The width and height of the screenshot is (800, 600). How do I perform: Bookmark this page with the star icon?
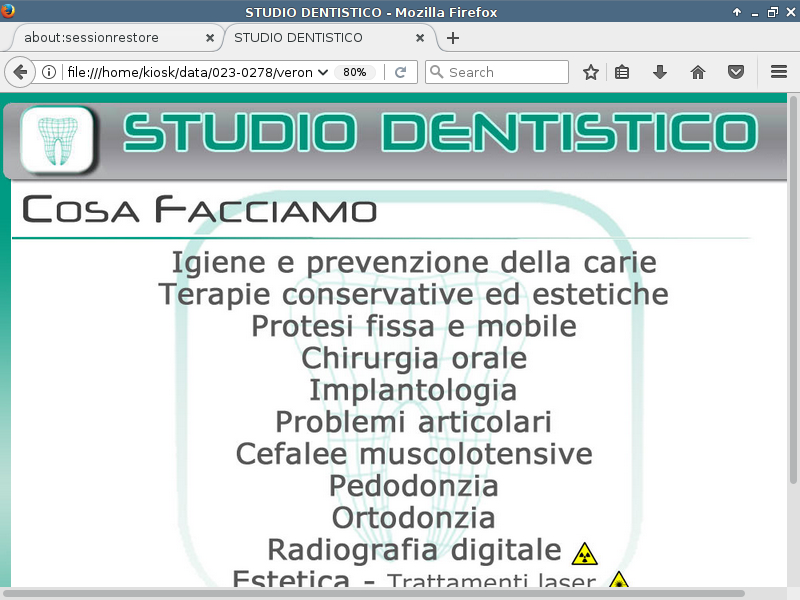tap(591, 72)
